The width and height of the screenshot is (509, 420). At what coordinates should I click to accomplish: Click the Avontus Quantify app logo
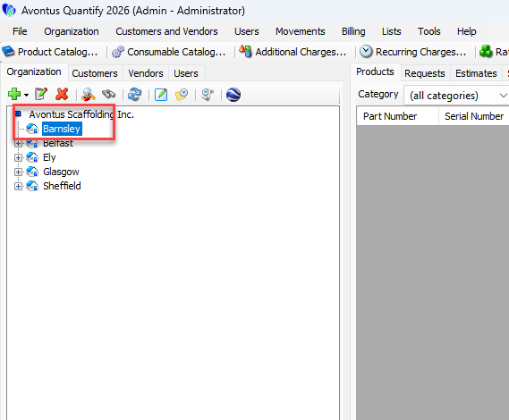click(x=9, y=10)
